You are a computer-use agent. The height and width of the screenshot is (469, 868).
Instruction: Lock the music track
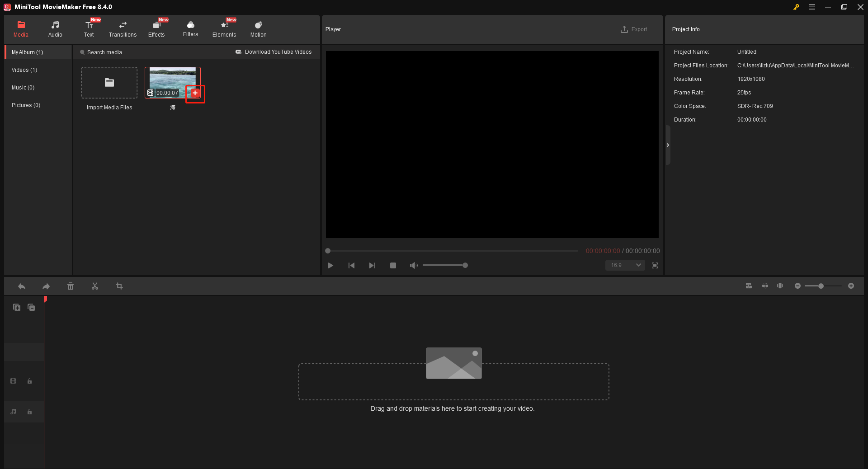point(29,412)
